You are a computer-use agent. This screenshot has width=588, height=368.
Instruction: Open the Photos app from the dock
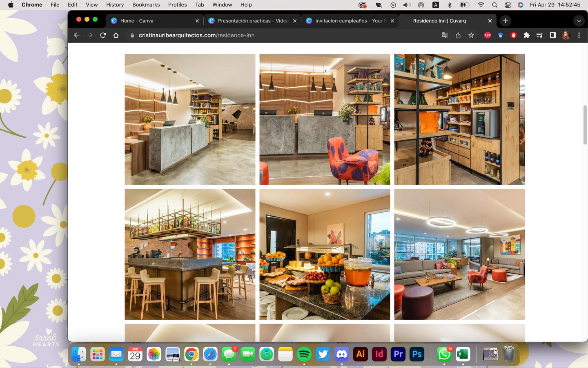(154, 354)
